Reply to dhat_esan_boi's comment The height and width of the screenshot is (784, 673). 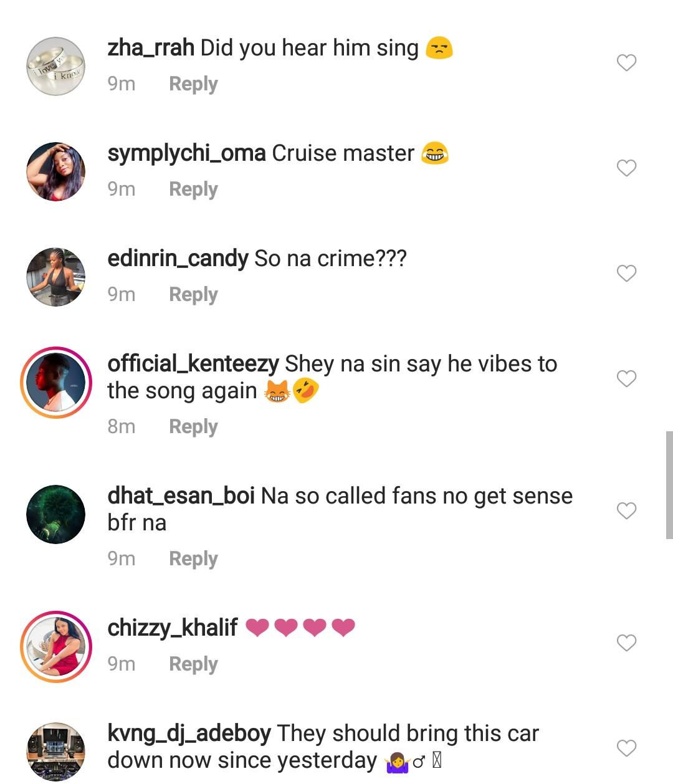[193, 559]
